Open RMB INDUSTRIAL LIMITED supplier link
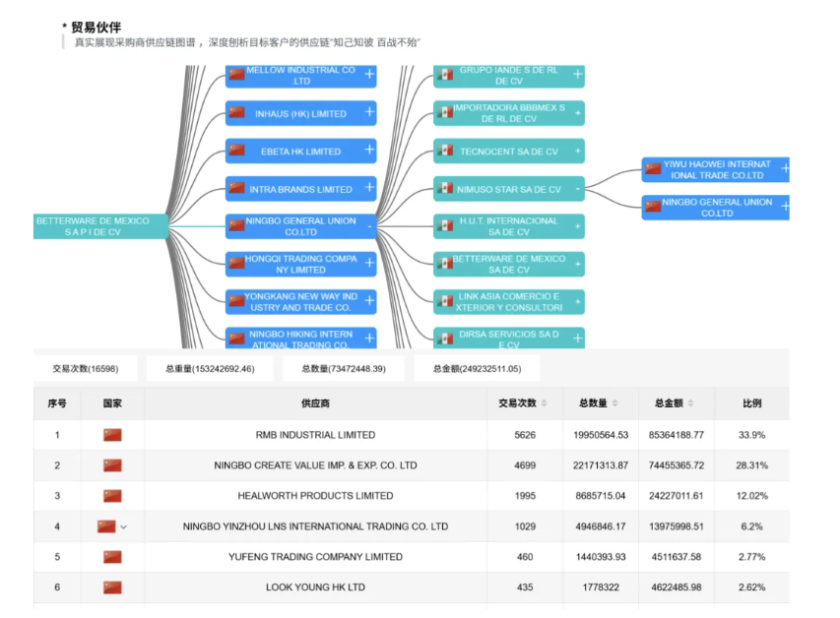 coord(315,435)
